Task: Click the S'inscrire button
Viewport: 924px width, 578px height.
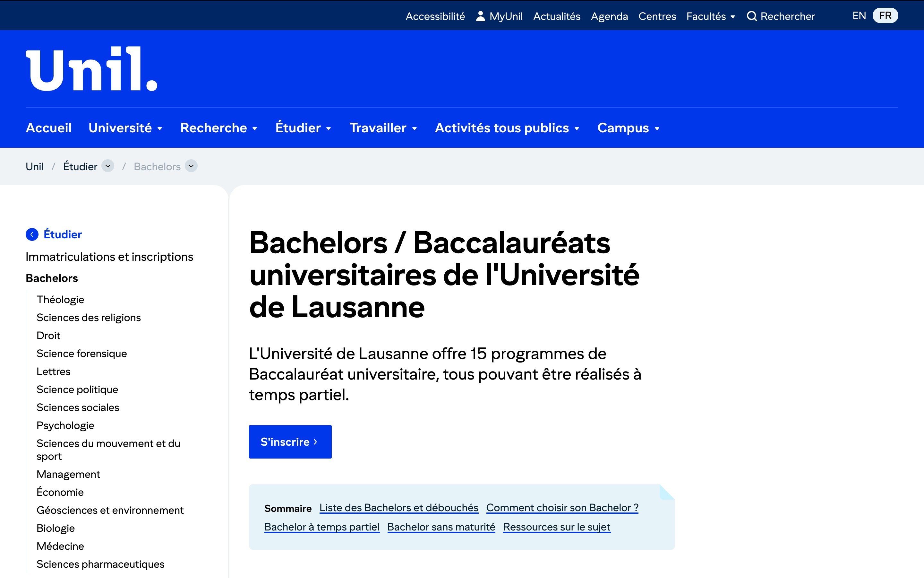Action: click(290, 442)
